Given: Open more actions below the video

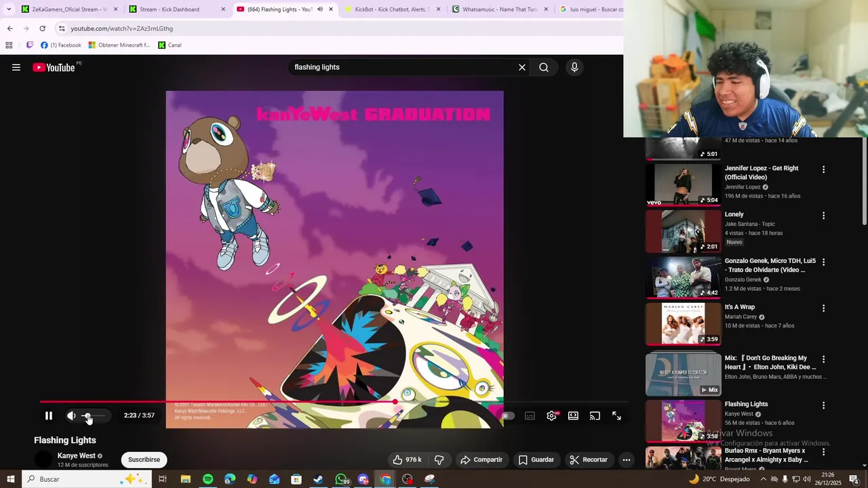Looking at the screenshot, I should [x=627, y=460].
